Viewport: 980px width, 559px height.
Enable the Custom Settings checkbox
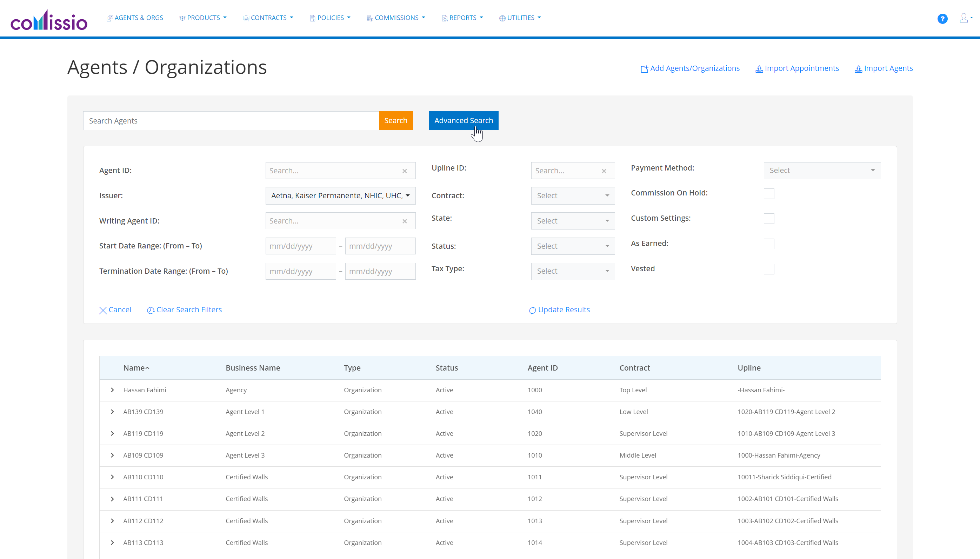coord(769,219)
